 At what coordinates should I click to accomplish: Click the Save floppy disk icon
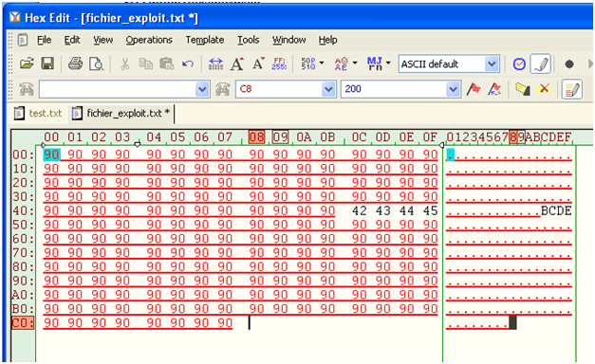47,64
